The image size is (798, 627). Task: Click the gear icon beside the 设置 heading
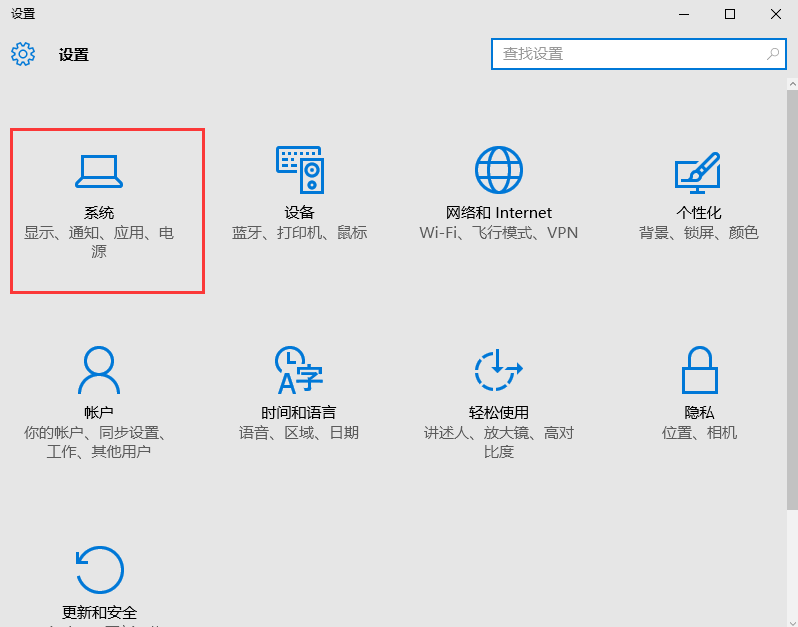[x=23, y=54]
